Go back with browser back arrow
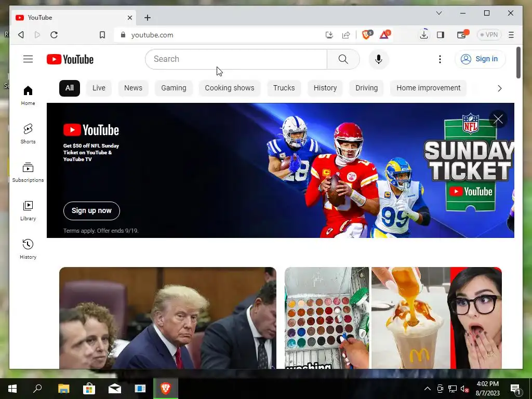Screen dimensions: 532x399 coord(21,35)
